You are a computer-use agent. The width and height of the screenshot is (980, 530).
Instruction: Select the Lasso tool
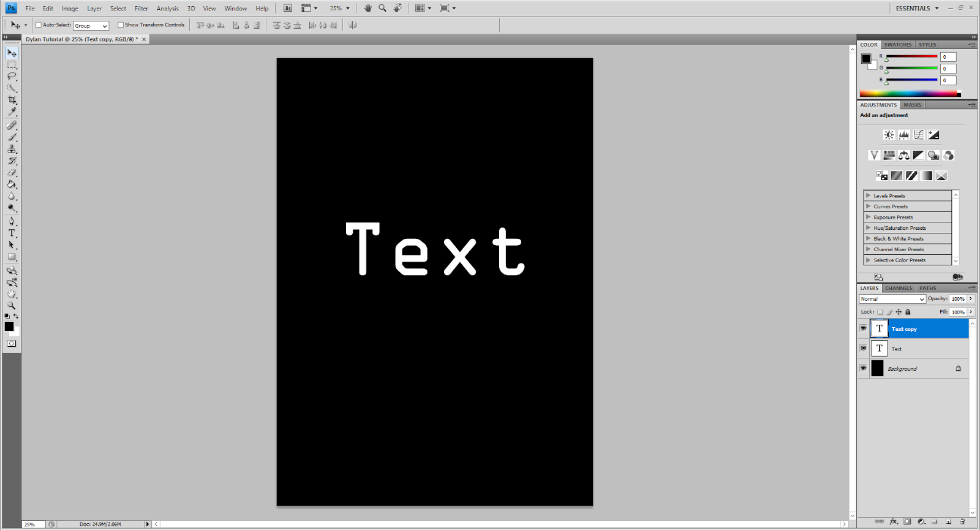pos(12,76)
